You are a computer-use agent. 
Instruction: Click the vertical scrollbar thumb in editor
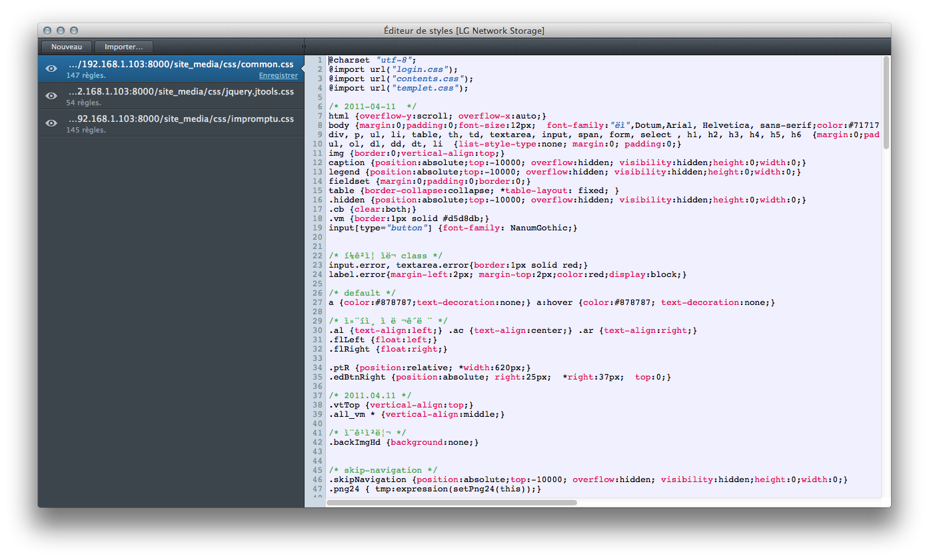click(886, 103)
